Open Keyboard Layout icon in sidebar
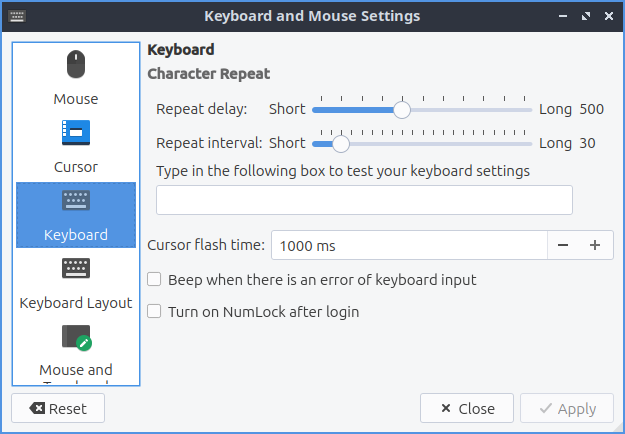 tap(76, 268)
